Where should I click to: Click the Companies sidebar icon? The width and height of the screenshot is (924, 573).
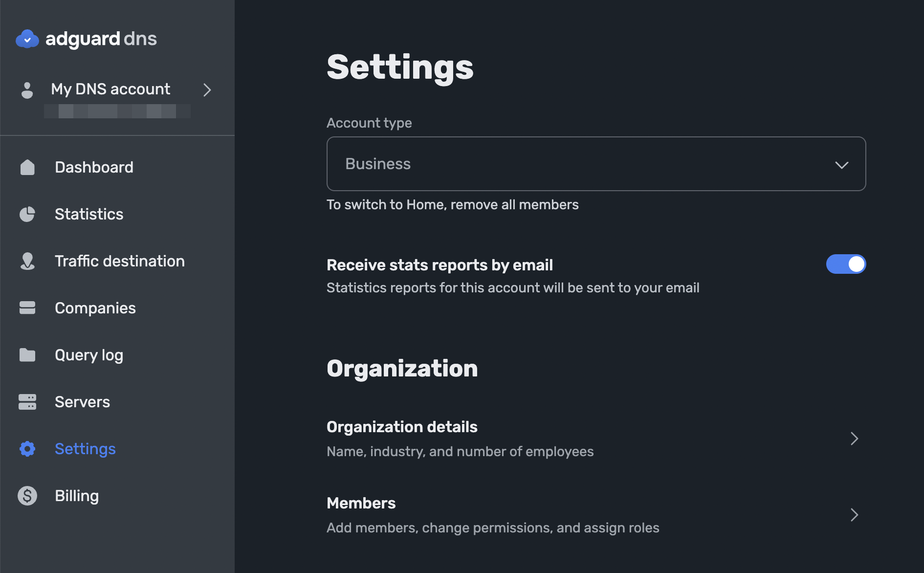point(27,308)
